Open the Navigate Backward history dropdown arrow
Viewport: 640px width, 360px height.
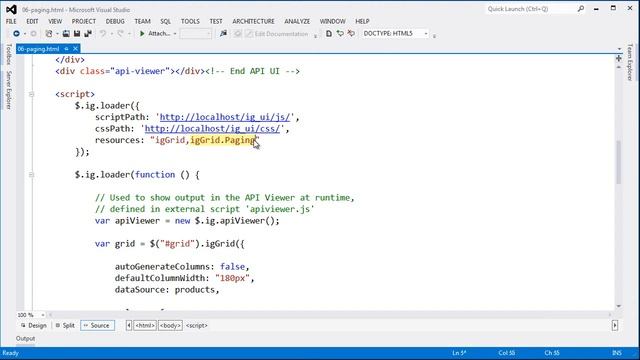24,33
